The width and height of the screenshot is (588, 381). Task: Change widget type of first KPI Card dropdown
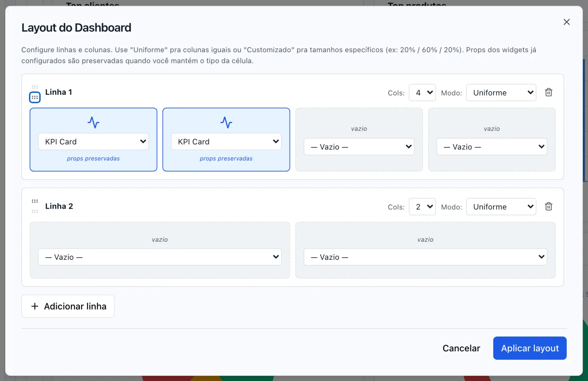pos(93,141)
